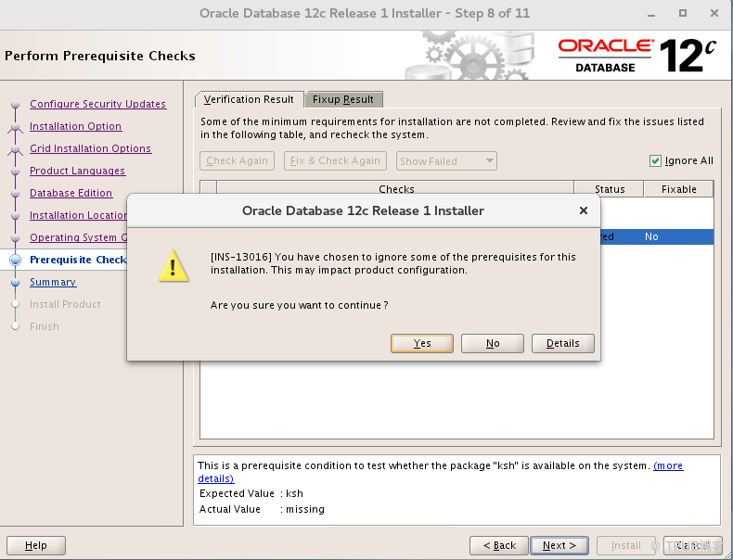733x560 pixels.
Task: Open the Show Failed dropdown
Action: coord(446,161)
